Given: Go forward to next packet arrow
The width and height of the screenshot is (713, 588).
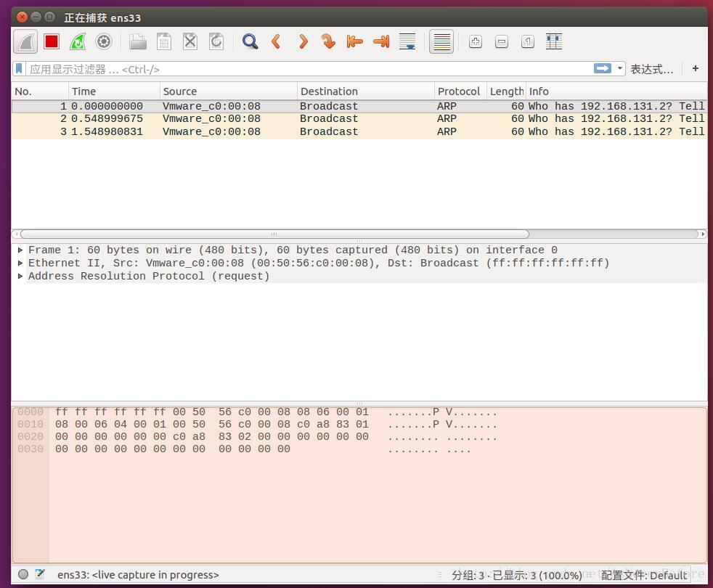Looking at the screenshot, I should tap(302, 42).
